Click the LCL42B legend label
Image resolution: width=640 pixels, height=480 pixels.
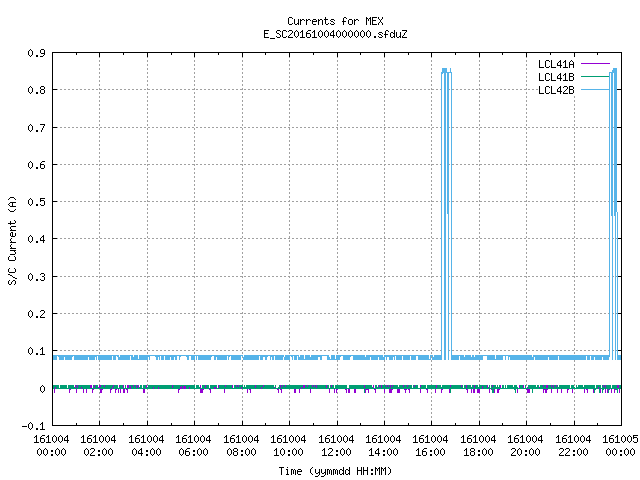click(x=556, y=90)
